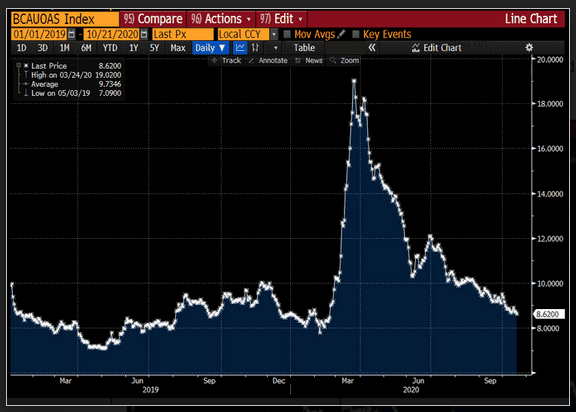Select the 1M time range
Screen dimensions: 576x412
[x=65, y=48]
